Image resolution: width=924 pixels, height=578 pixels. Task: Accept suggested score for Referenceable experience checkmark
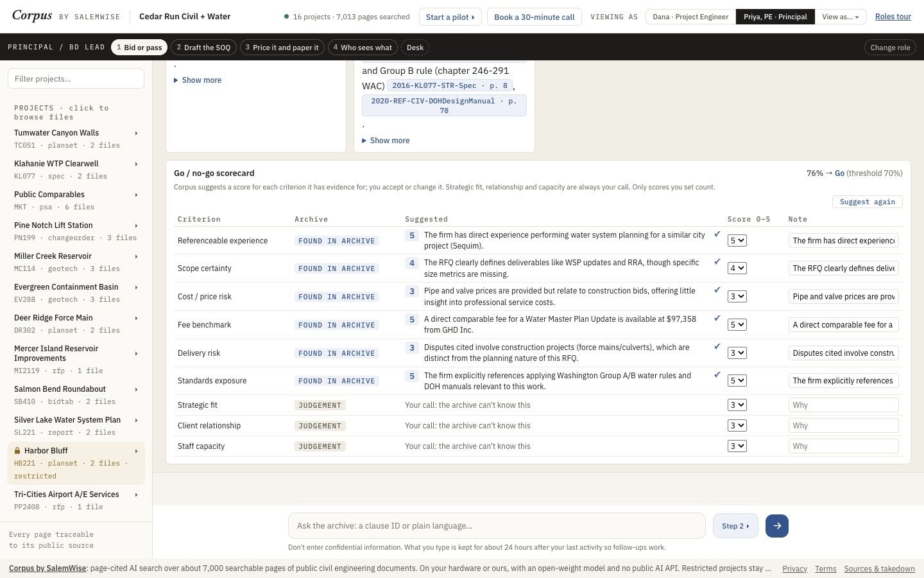click(717, 234)
